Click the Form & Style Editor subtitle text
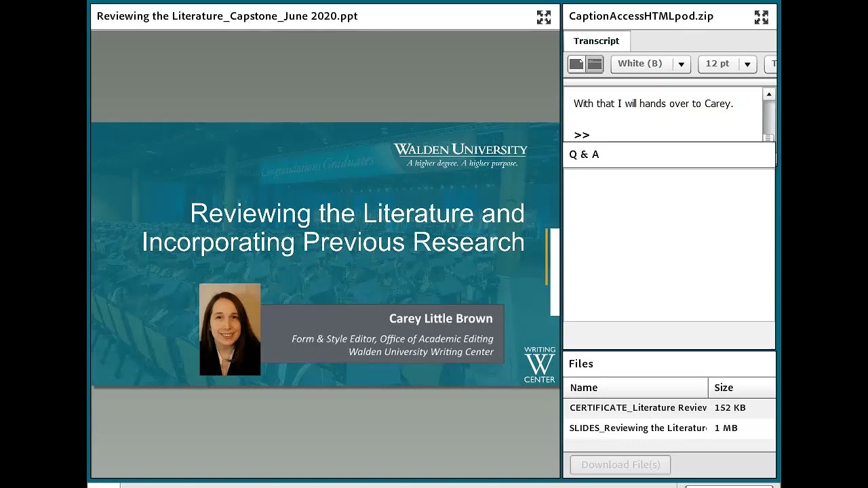868x488 pixels. click(x=393, y=339)
